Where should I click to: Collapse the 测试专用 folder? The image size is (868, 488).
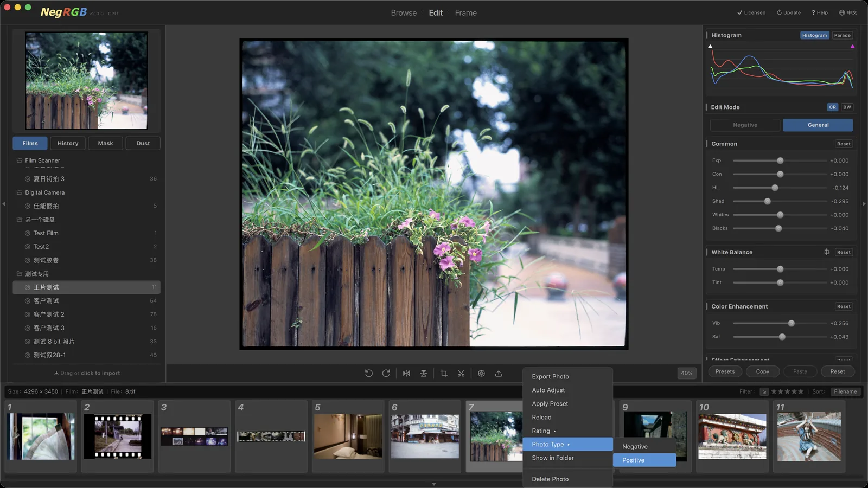(x=20, y=274)
